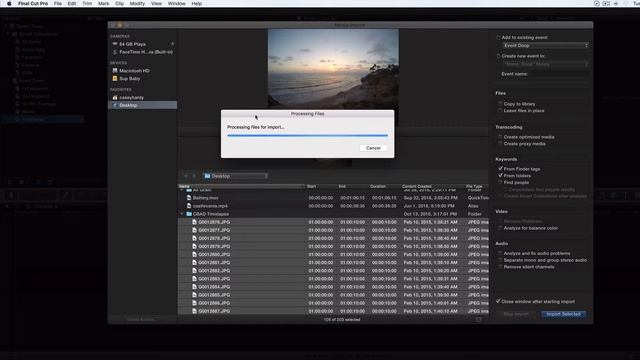Select the Battery.mov row
Viewport: 640px width, 360px height.
[333, 198]
